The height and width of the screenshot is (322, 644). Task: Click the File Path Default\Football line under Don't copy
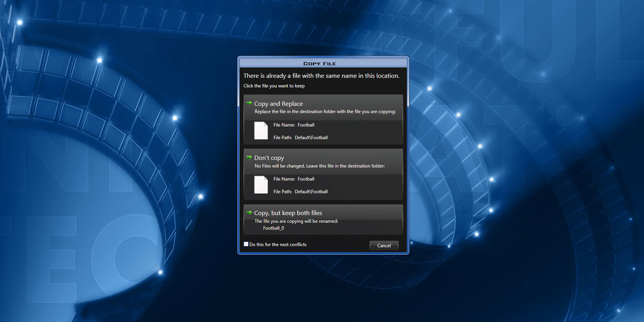(x=300, y=192)
